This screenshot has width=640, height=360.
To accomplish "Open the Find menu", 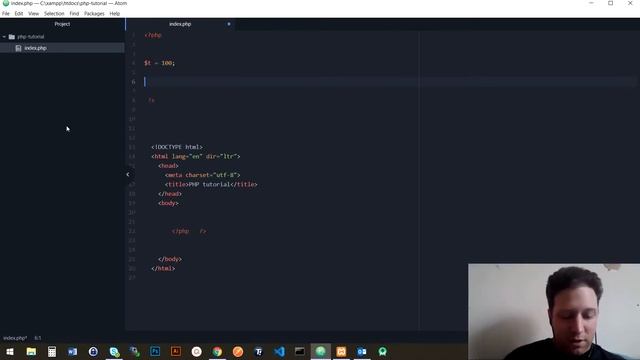I will [x=74, y=13].
